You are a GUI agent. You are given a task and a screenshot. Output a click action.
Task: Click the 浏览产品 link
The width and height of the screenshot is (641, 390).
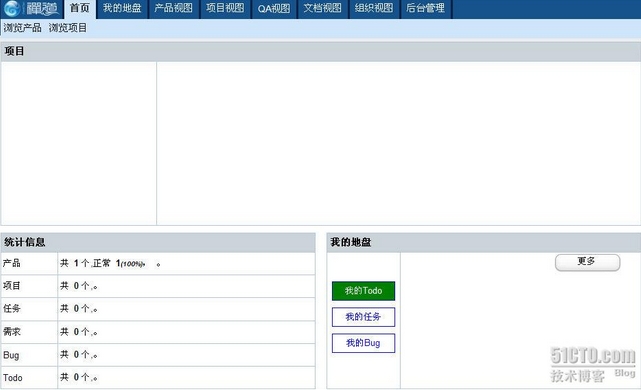22,28
